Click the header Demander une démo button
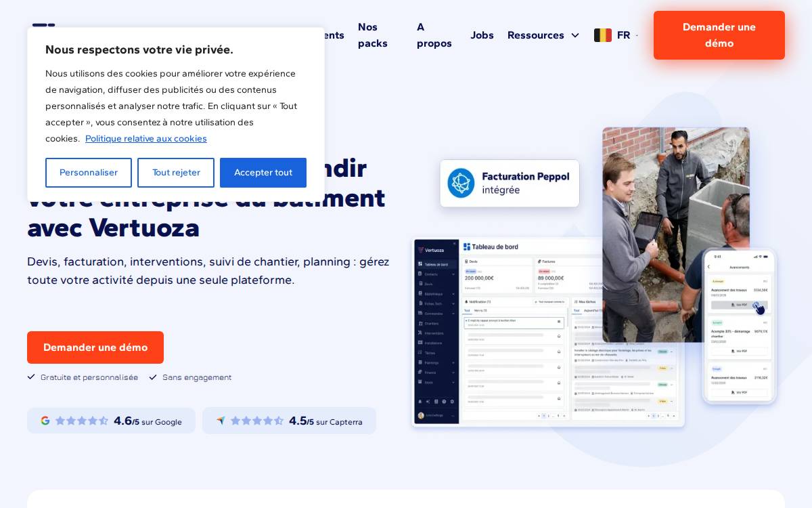812x508 pixels. (x=719, y=35)
